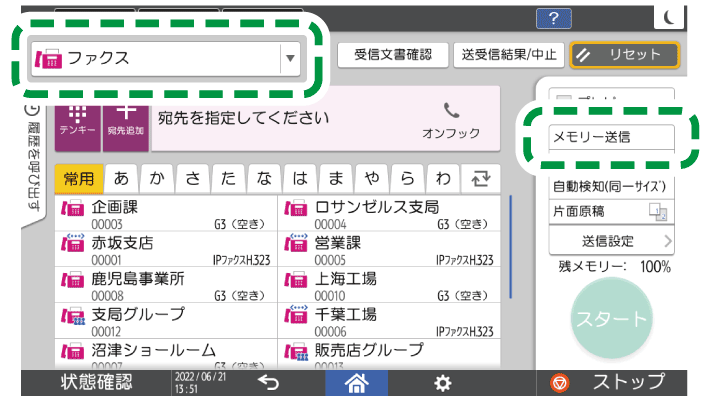Viewport: 711px width, 400px height.
Task: Open settings gear icon
Action: click(x=443, y=384)
